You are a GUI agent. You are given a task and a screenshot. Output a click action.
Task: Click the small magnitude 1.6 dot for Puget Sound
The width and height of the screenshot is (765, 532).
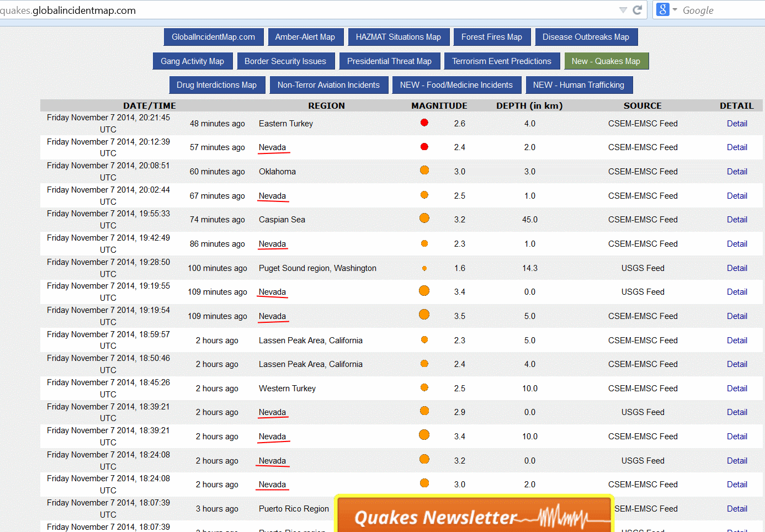[x=424, y=268]
